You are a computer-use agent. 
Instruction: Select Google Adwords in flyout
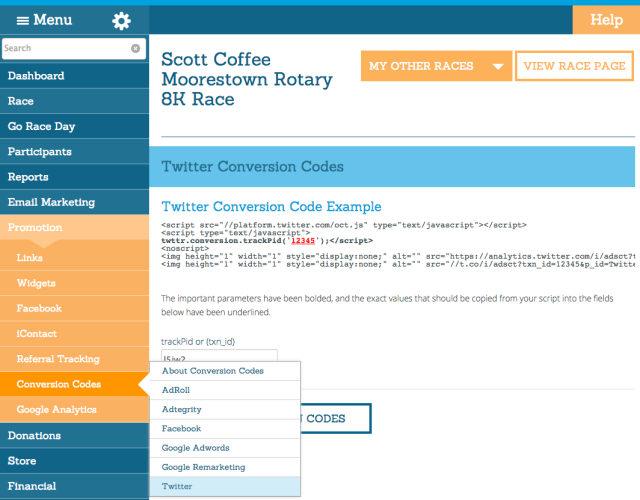tap(225, 448)
